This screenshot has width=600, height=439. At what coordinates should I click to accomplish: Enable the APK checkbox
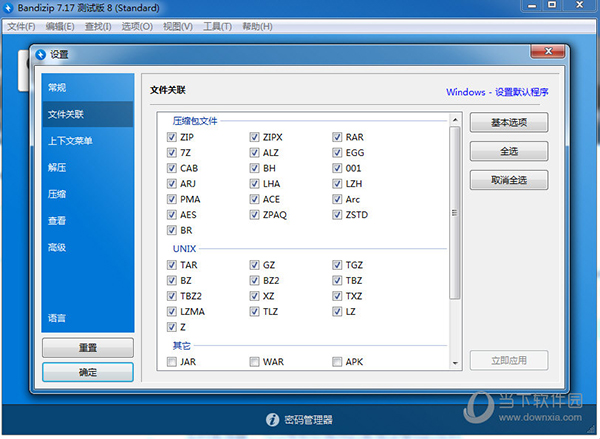337,362
